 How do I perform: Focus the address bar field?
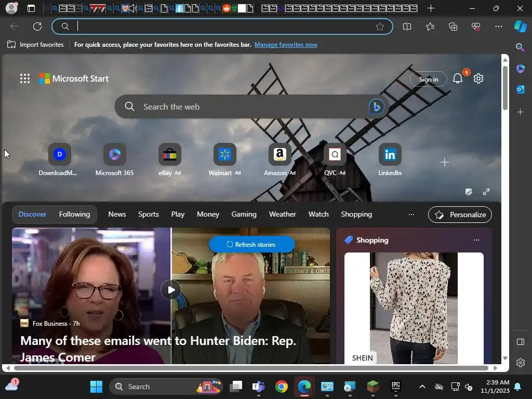click(222, 26)
